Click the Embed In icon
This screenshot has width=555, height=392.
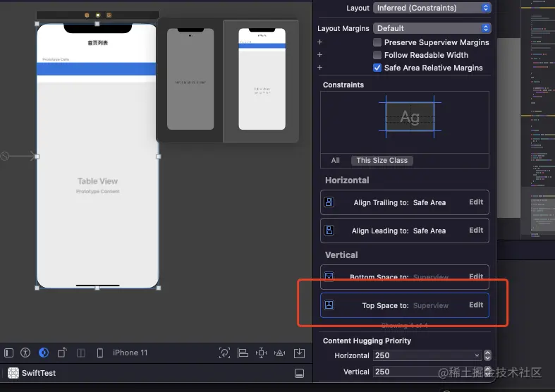pyautogui.click(x=300, y=353)
